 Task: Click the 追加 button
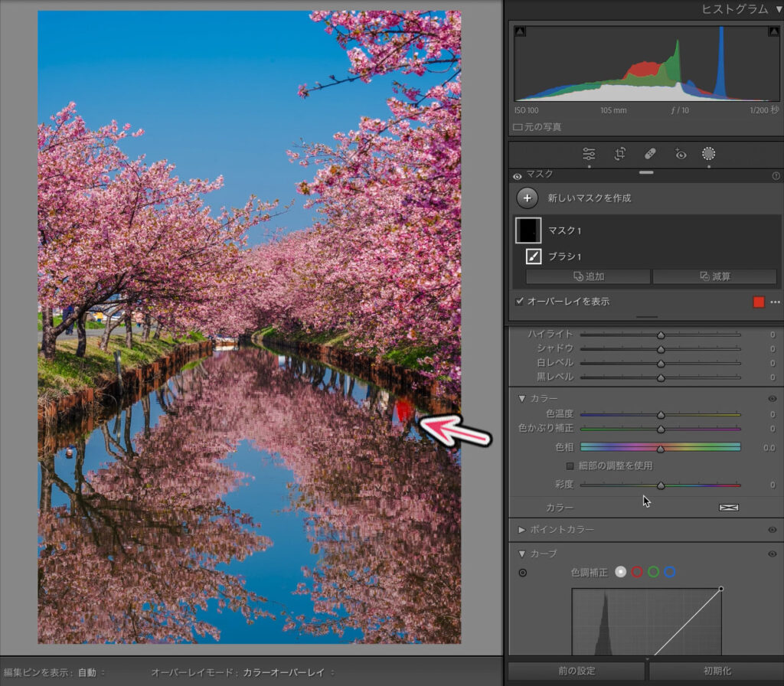pos(588,276)
